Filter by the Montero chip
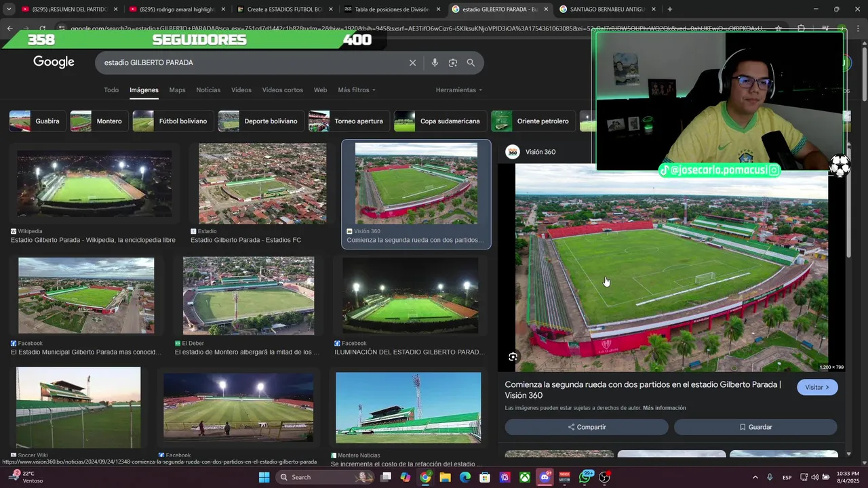 pyautogui.click(x=100, y=121)
